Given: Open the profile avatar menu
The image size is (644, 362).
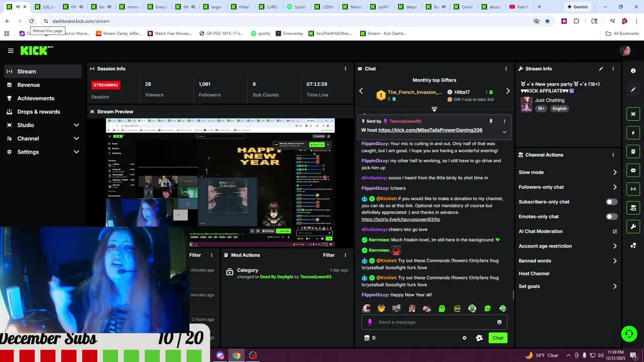Looking at the screenshot, I should pos(625,50).
